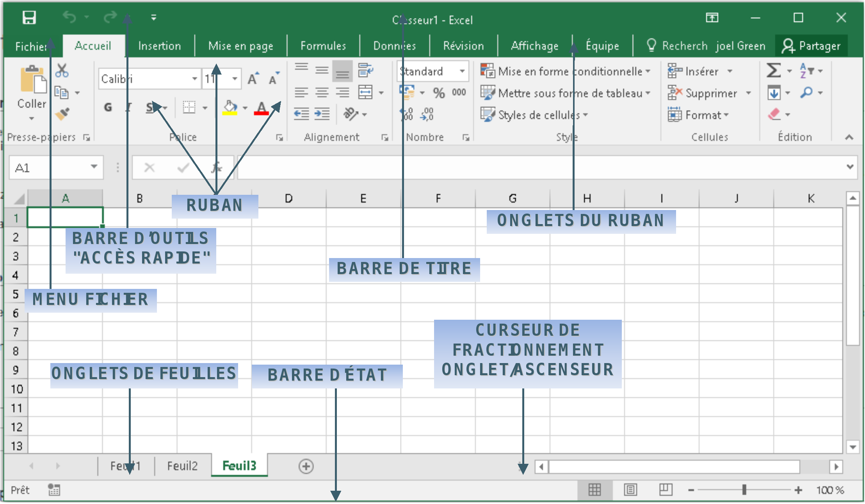Click the joel Green account name
865x504 pixels.
[740, 46]
